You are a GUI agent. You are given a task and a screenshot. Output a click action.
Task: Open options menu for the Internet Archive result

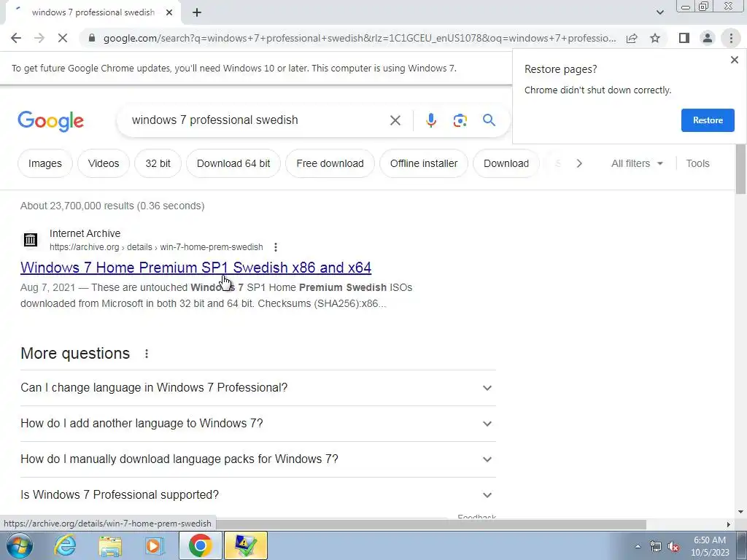275,247
